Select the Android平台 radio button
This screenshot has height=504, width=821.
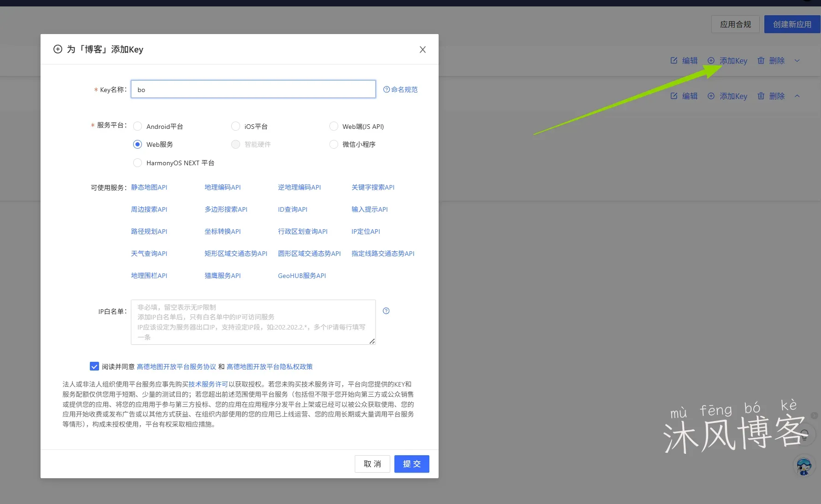point(137,126)
